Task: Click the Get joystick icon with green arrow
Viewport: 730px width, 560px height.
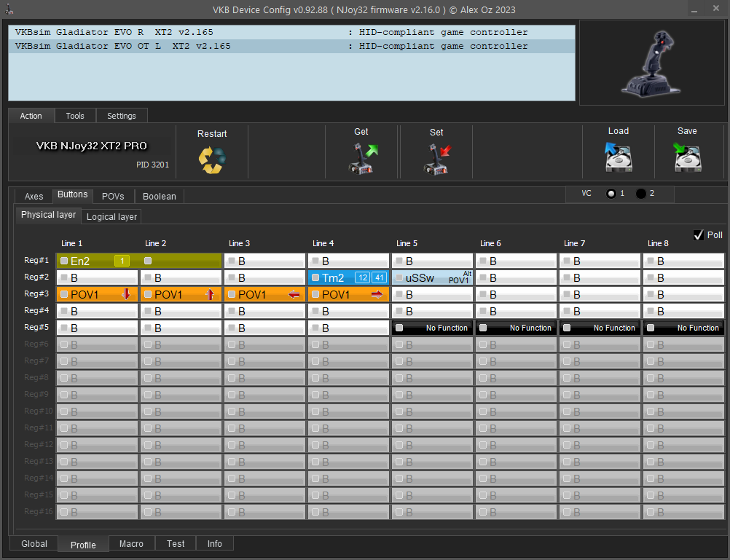Action: click(363, 159)
